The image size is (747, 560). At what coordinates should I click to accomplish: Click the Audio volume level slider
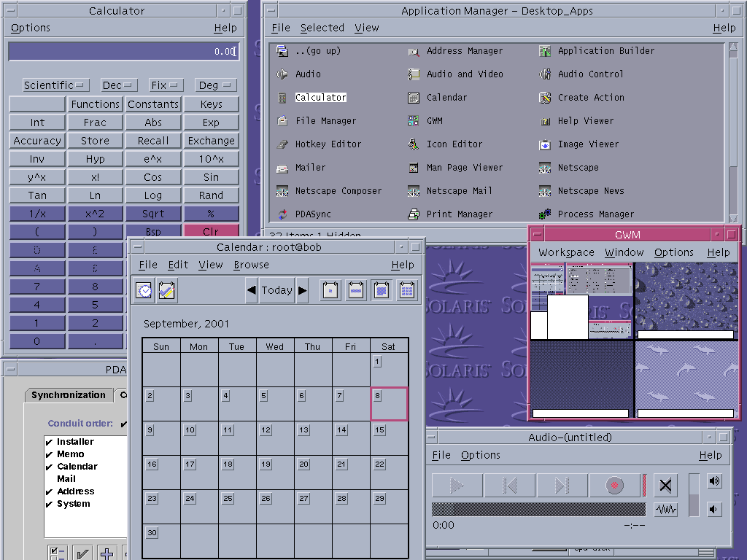tap(694, 495)
